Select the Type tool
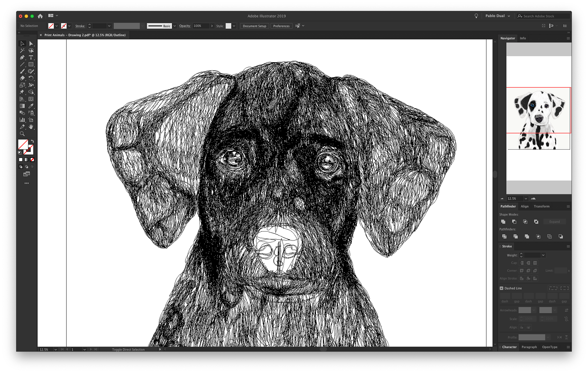Image resolution: width=588 pixels, height=373 pixels. pyautogui.click(x=31, y=57)
